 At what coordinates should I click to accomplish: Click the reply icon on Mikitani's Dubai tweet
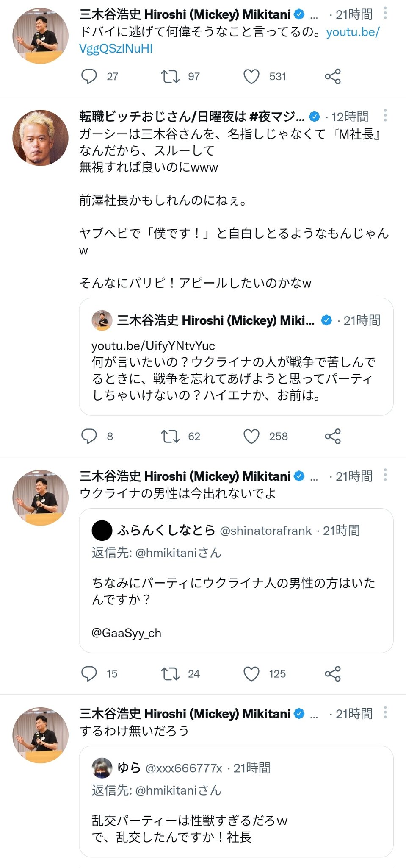click(x=89, y=76)
